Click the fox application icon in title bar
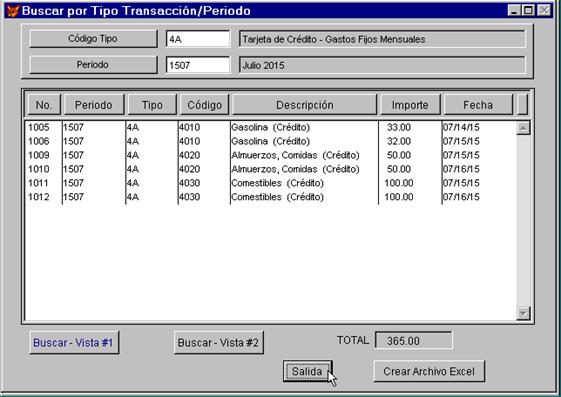 [x=13, y=11]
